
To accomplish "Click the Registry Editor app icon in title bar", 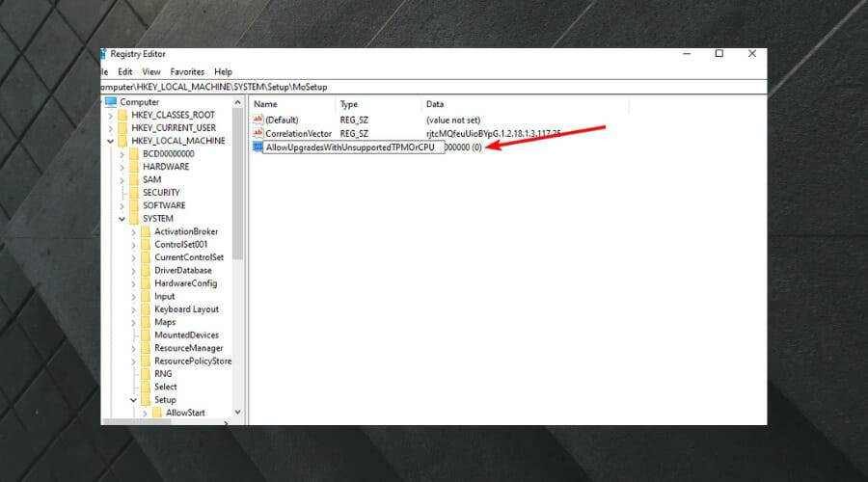I will click(103, 54).
